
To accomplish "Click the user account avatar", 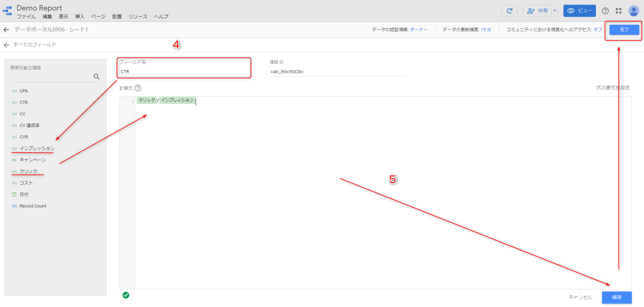I will 634,11.
